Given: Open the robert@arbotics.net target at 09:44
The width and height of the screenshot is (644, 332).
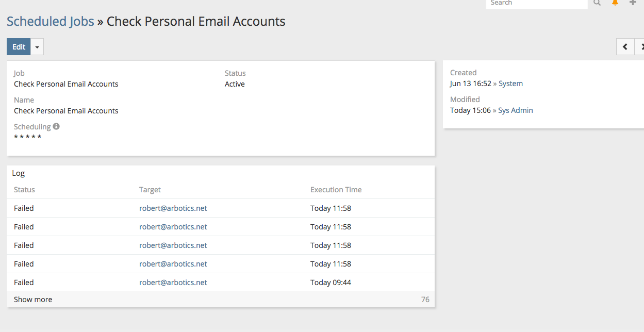Looking at the screenshot, I should click(173, 283).
